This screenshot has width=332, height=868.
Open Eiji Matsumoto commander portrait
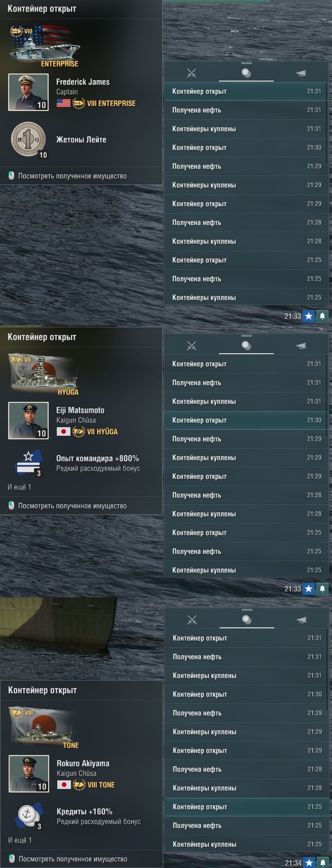(x=28, y=421)
